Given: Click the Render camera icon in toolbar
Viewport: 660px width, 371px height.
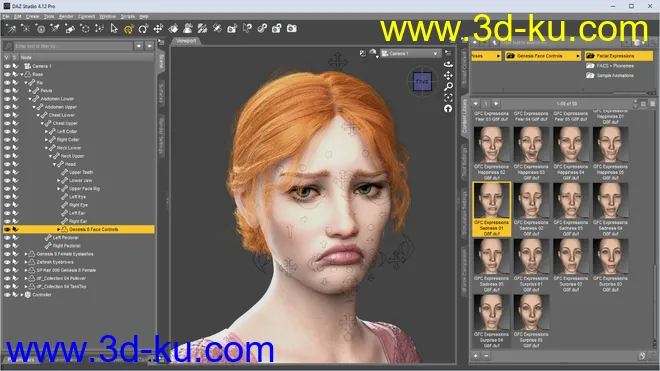Looking at the screenshot, I should [x=292, y=28].
